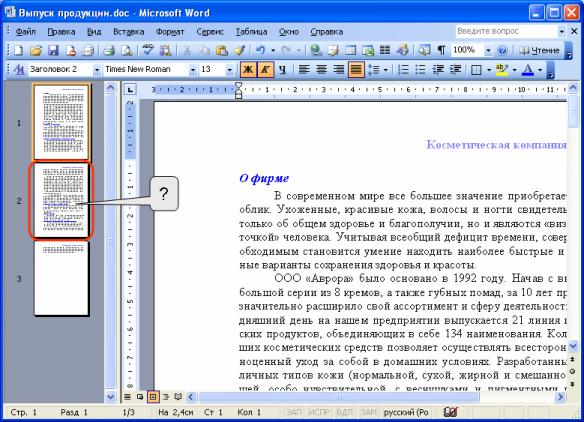Activate the Format Painter brush

[x=239, y=50]
